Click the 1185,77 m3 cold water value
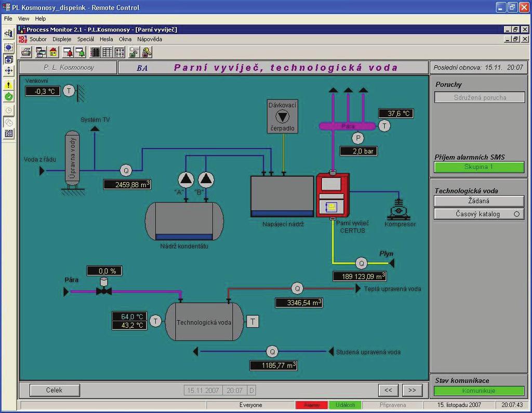Image resolution: width=532 pixels, height=413 pixels. pos(273,366)
